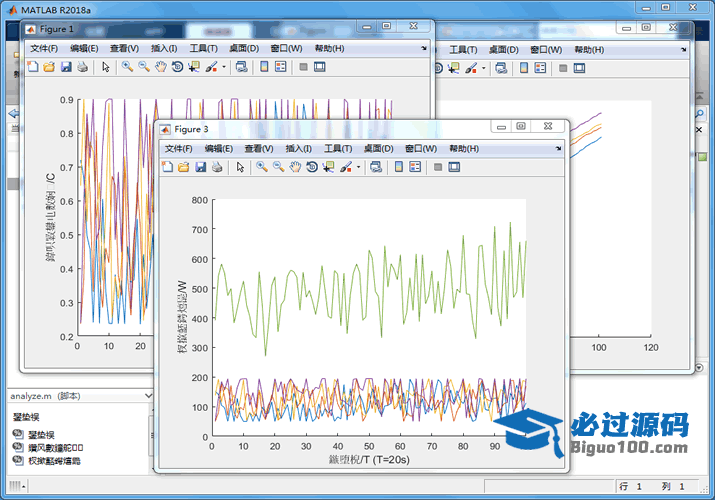Open 查看(V) menu in Figure 3

tap(259, 149)
